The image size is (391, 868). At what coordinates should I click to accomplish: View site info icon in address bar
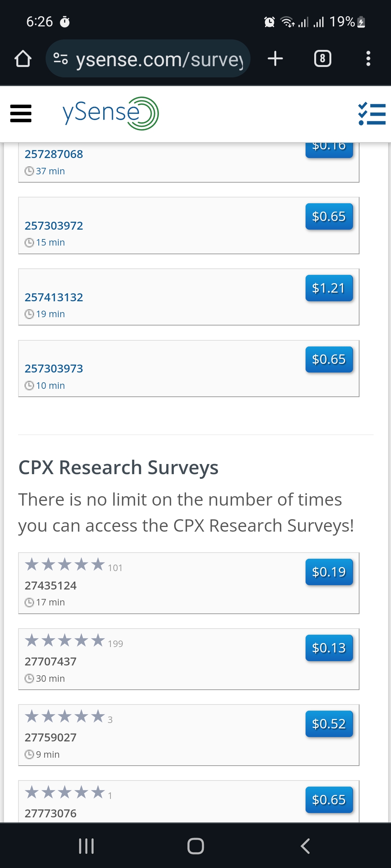(60, 59)
